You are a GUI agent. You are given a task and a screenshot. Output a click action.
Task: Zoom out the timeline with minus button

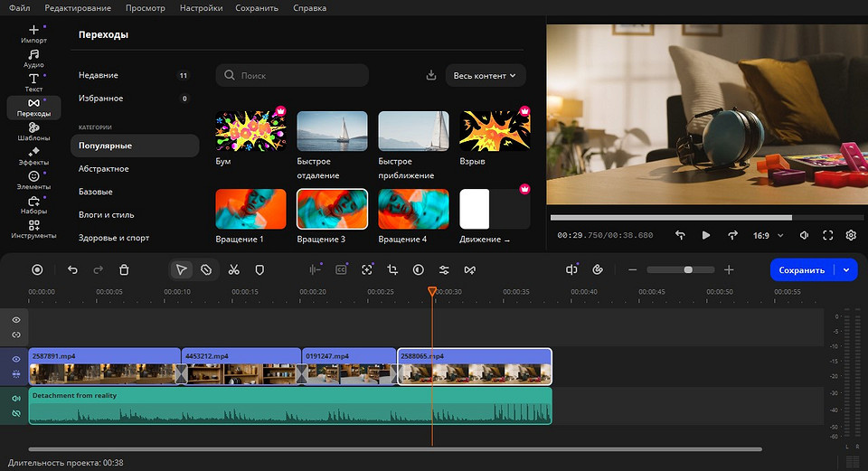pyautogui.click(x=633, y=269)
